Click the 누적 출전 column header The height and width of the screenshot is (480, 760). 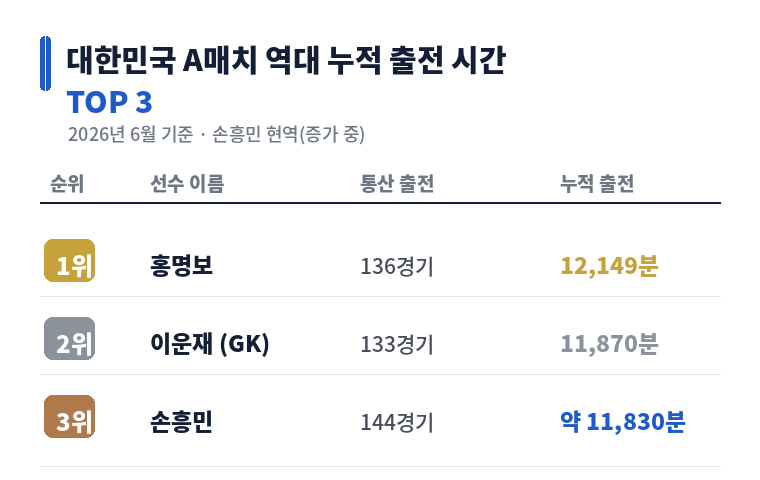coord(597,184)
